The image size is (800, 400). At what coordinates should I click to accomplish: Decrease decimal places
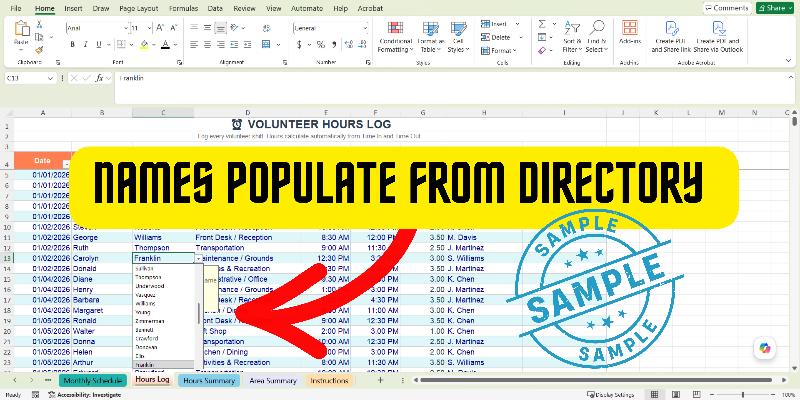[363, 44]
